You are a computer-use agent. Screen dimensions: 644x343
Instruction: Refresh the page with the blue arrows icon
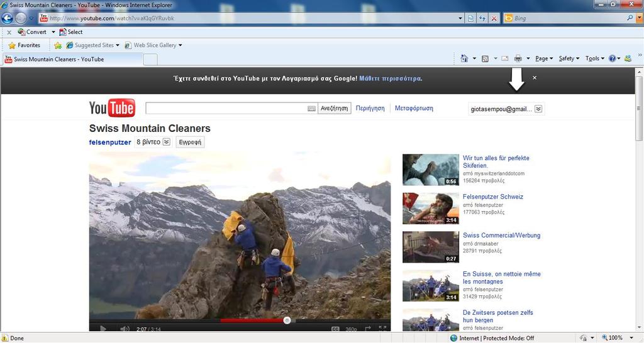point(482,18)
